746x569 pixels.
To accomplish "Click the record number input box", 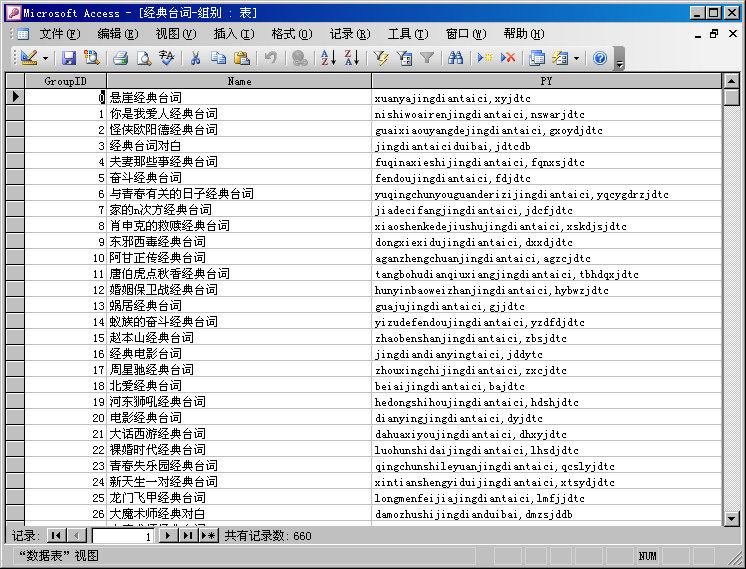I will coord(123,536).
